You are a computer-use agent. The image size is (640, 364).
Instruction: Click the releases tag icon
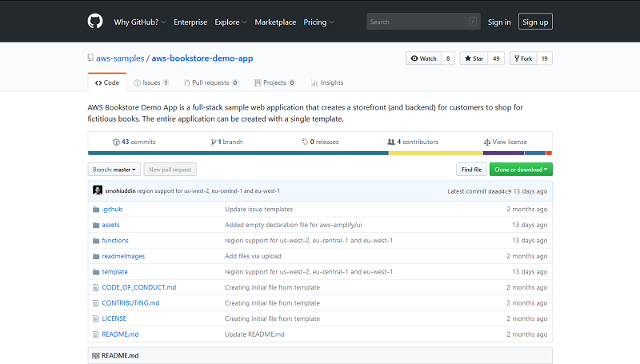tap(305, 142)
